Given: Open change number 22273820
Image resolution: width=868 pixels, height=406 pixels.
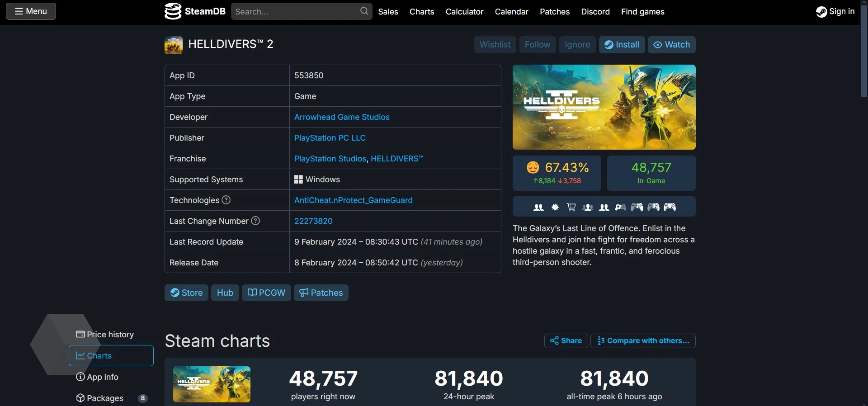Looking at the screenshot, I should 313,221.
